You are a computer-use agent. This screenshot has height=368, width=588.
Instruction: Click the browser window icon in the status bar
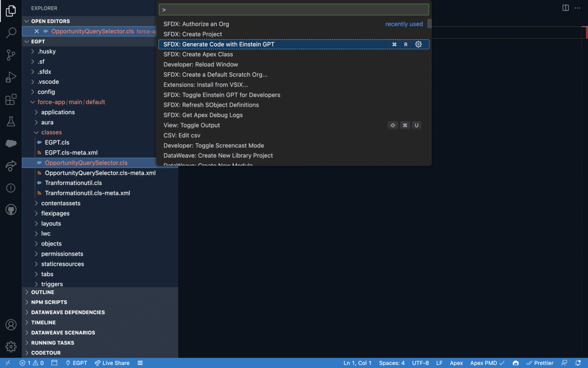(x=54, y=363)
